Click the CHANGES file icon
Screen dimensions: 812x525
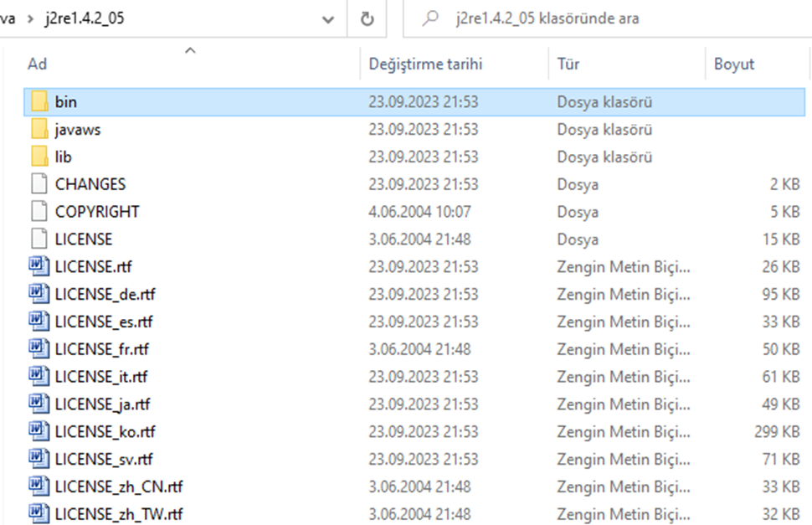(39, 184)
